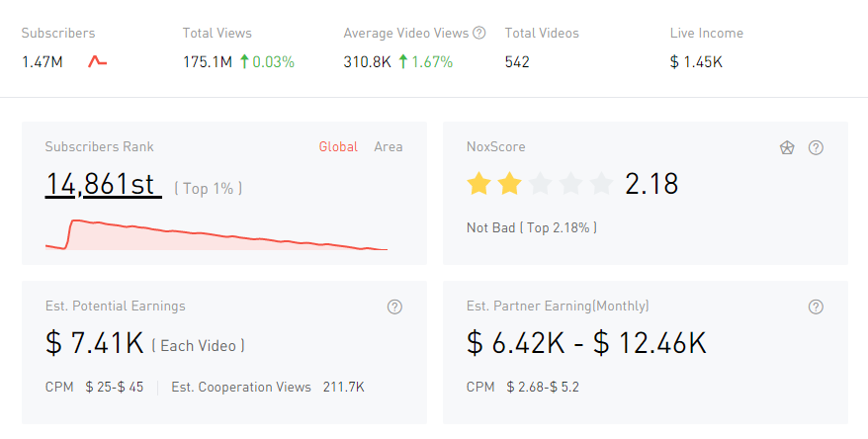This screenshot has width=868, height=439.
Task: Click the Est. Potential Earnings help icon
Action: tap(394, 307)
